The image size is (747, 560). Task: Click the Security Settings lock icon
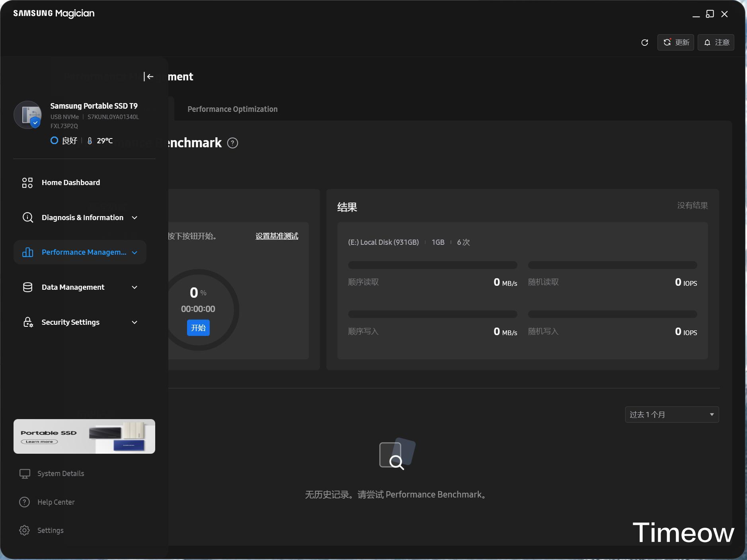(x=27, y=322)
